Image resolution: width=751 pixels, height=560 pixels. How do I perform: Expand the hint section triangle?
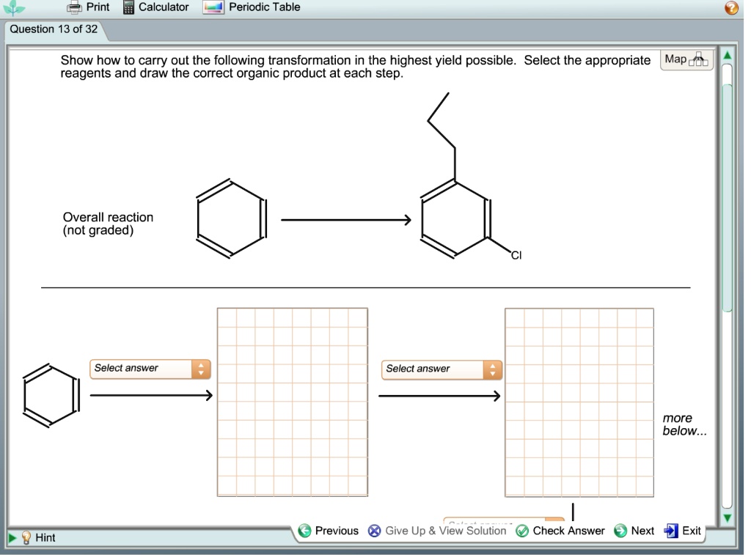pos(11,537)
